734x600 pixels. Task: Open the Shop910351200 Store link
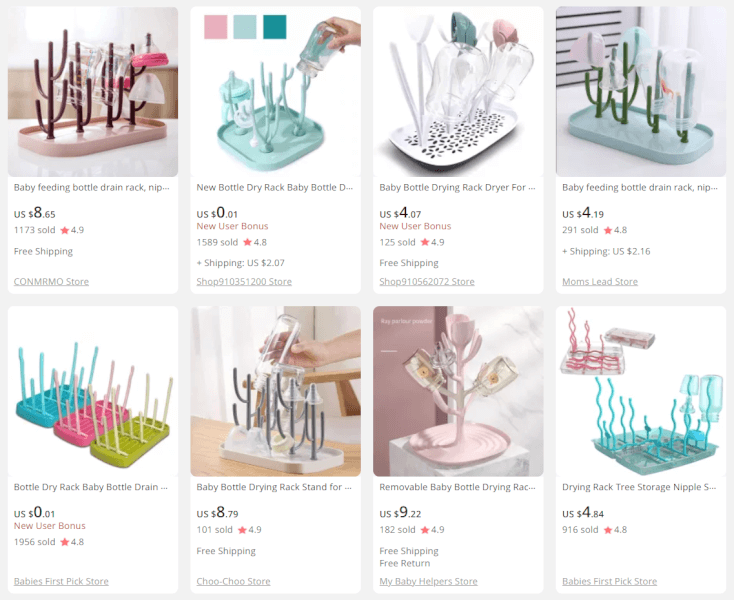click(x=244, y=281)
